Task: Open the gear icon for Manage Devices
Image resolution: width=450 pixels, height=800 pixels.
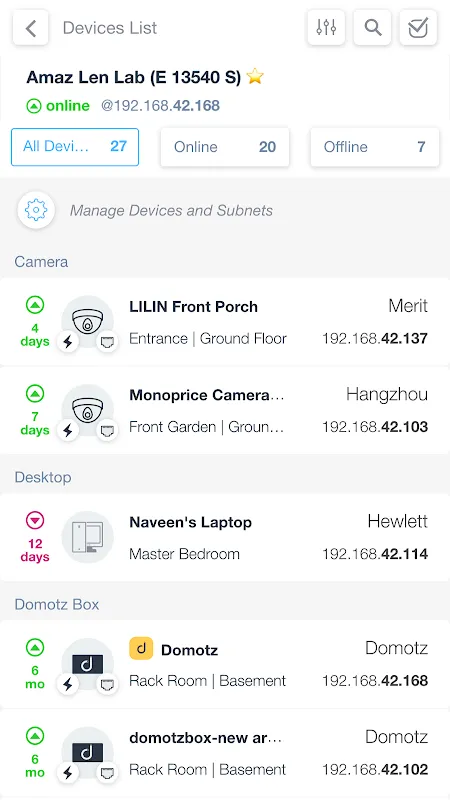Action: click(36, 210)
